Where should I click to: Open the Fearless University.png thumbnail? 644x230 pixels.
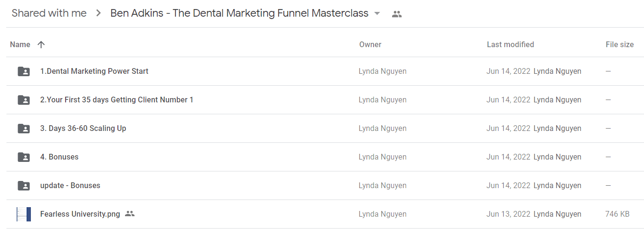pos(24,214)
